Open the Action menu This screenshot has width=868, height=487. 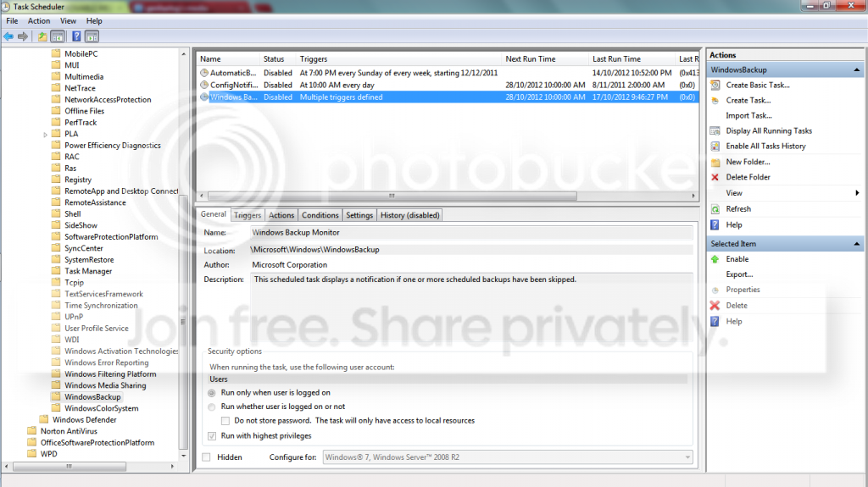click(x=39, y=21)
